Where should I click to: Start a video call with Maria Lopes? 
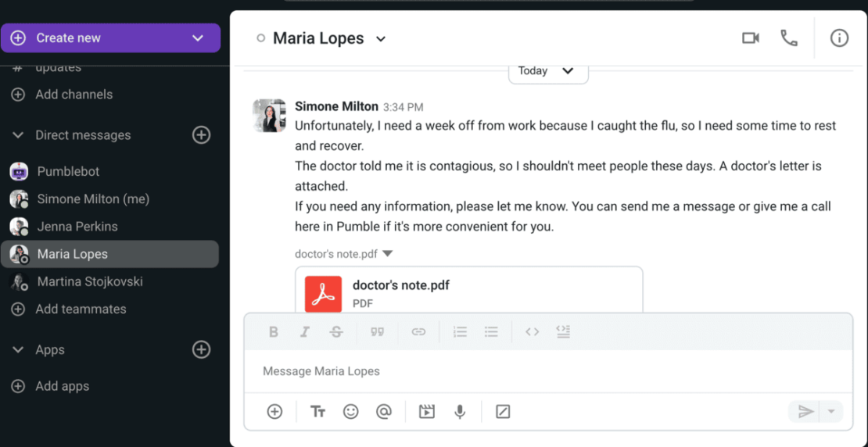pyautogui.click(x=750, y=38)
